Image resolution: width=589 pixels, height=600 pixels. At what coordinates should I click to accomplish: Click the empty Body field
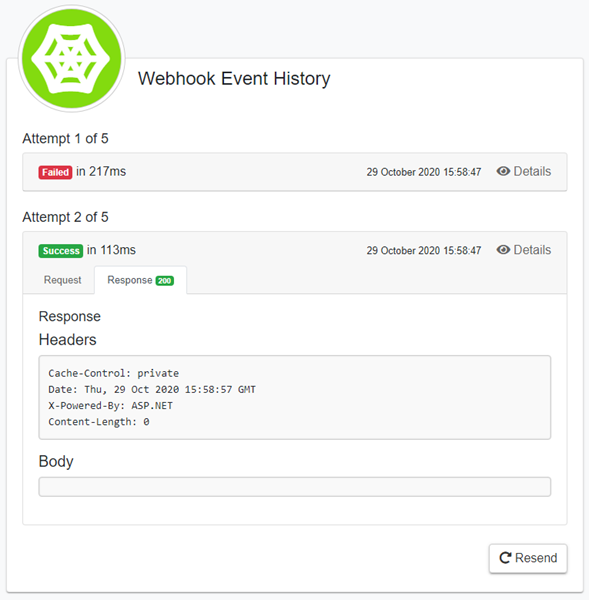click(295, 487)
